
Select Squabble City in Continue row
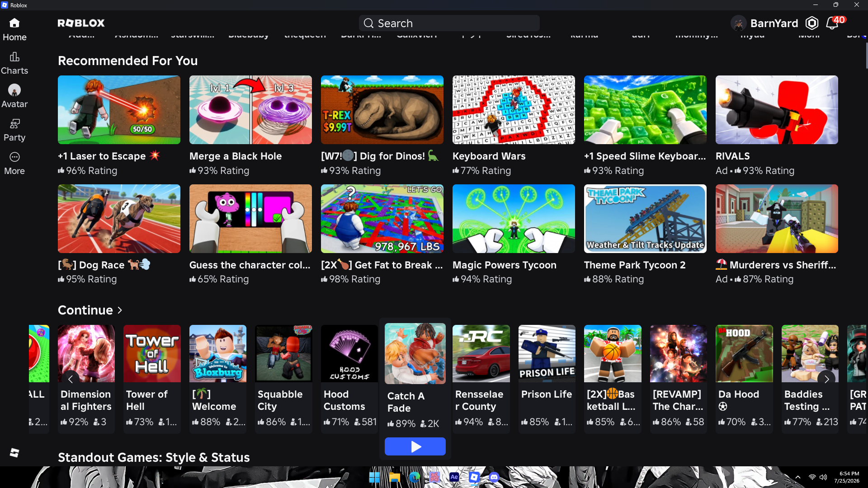point(283,379)
